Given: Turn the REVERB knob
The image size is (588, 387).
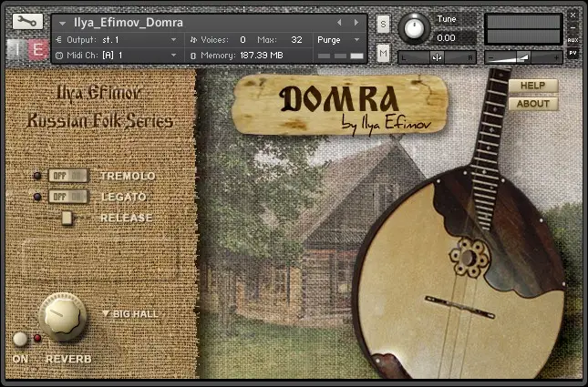Looking at the screenshot, I should 62,317.
